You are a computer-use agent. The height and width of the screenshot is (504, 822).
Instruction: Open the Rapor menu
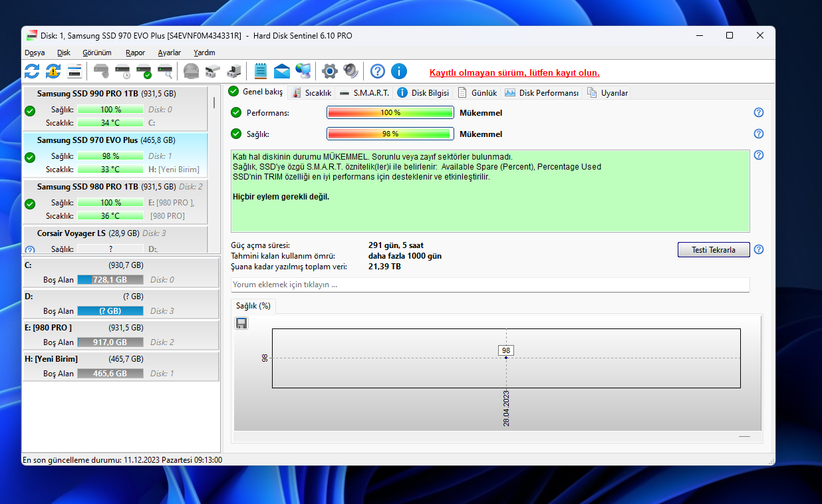(x=135, y=53)
